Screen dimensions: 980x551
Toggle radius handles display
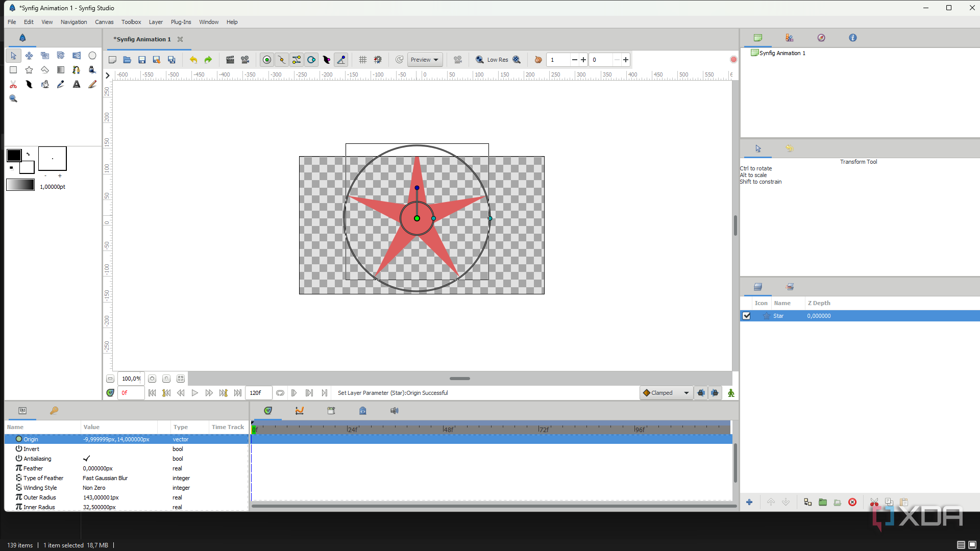pyautogui.click(x=311, y=60)
